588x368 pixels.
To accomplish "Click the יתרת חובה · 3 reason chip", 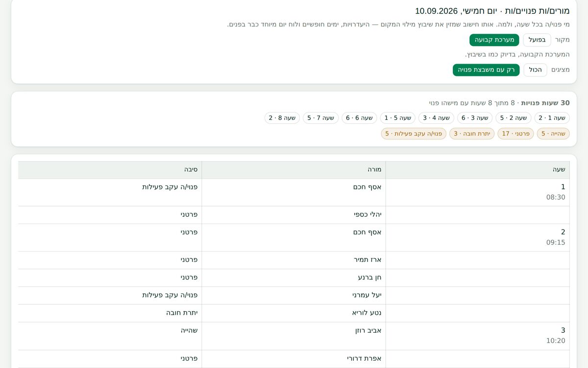I will (472, 134).
